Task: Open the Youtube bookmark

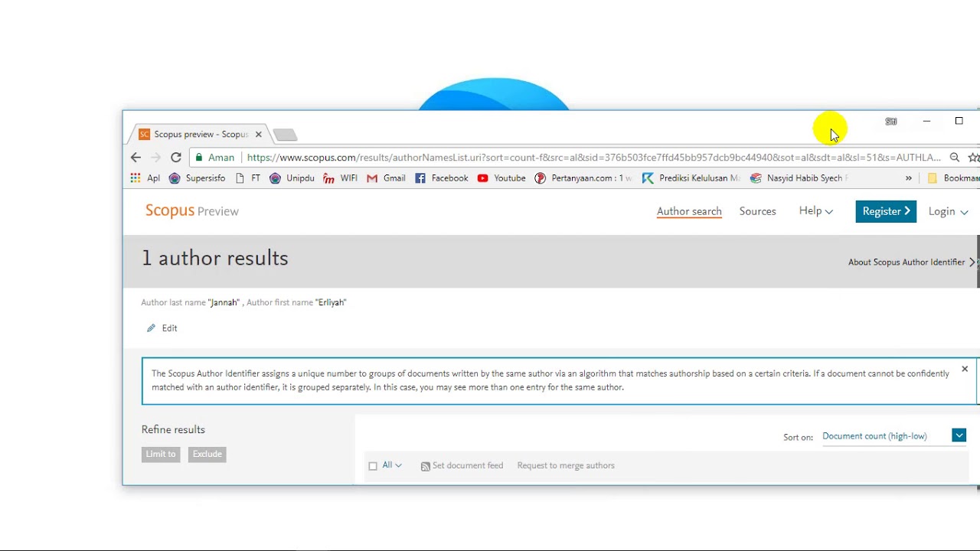Action: [501, 178]
